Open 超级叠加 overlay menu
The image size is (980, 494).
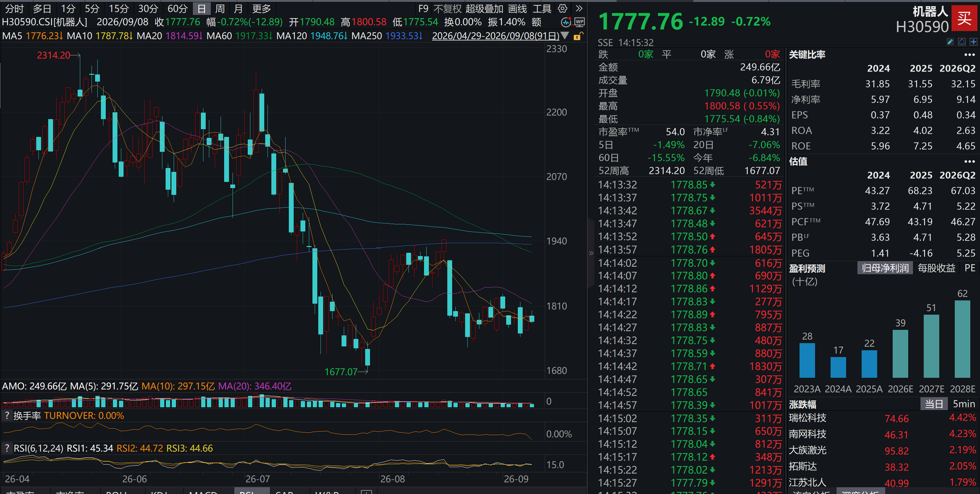point(484,8)
